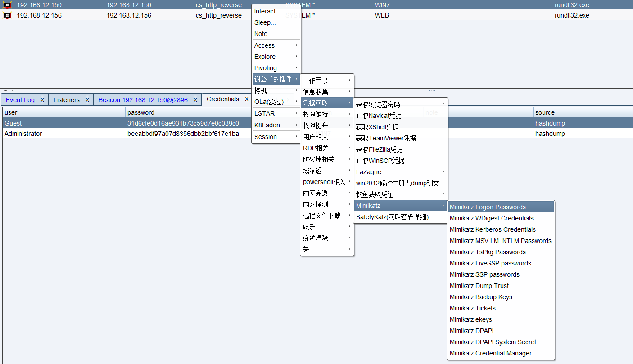Open the Beacon 192.168.12.150@2896 tab

[x=143, y=100]
